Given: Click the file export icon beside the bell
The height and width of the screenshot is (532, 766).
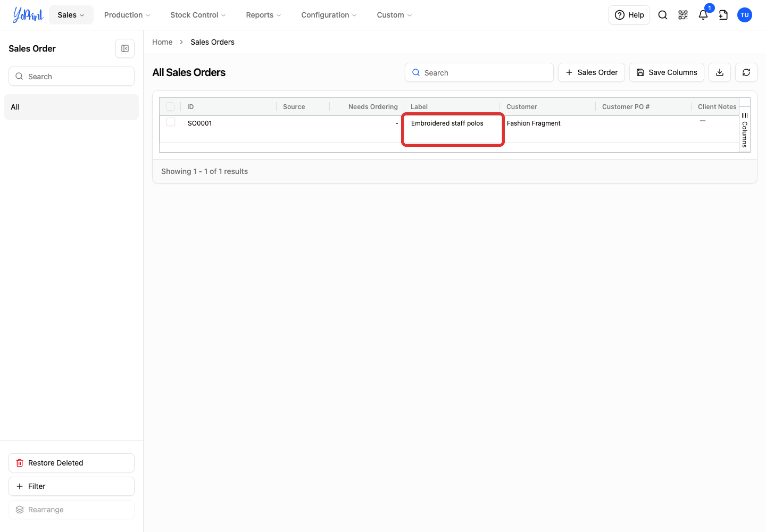Looking at the screenshot, I should pyautogui.click(x=723, y=15).
